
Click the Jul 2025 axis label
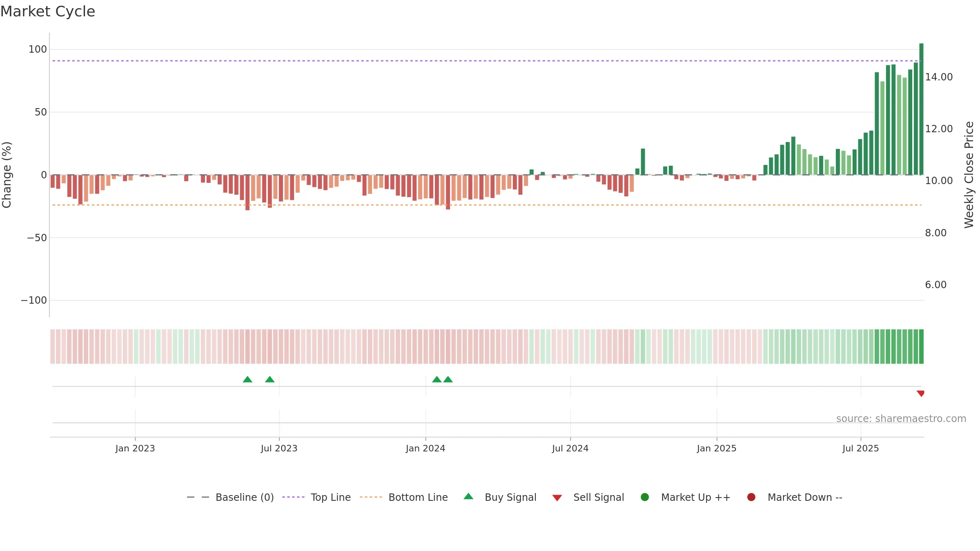[861, 448]
